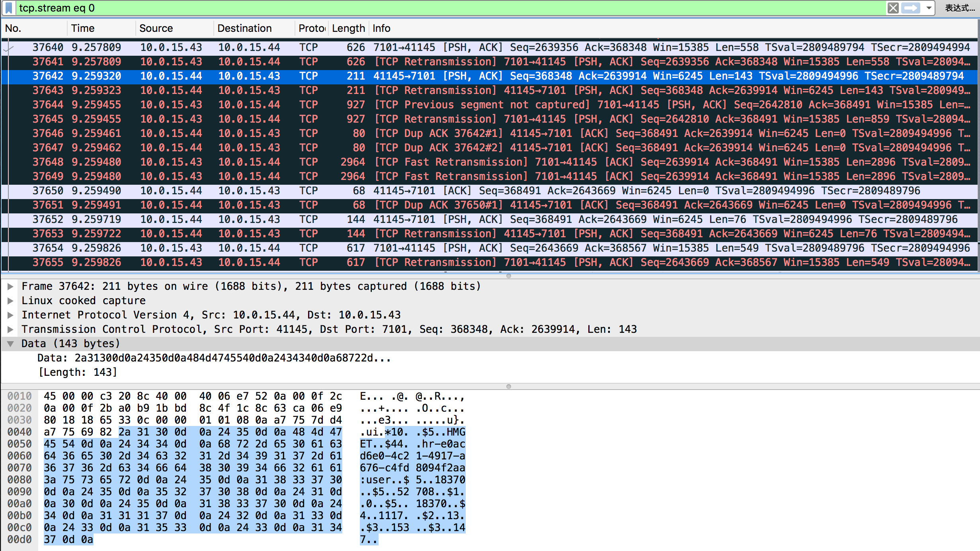The height and width of the screenshot is (551, 980).
Task: Select the Data hex string line
Action: 214,358
